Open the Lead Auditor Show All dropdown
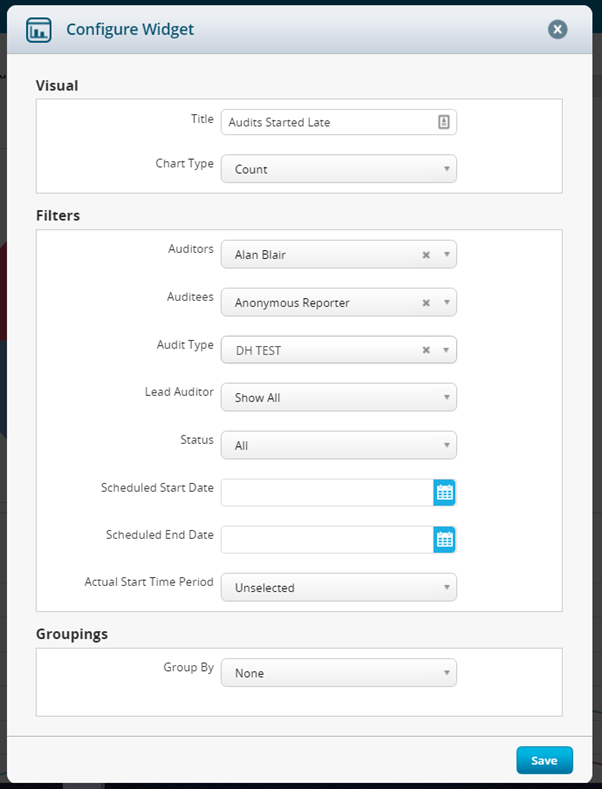This screenshot has height=789, width=602. (339, 398)
